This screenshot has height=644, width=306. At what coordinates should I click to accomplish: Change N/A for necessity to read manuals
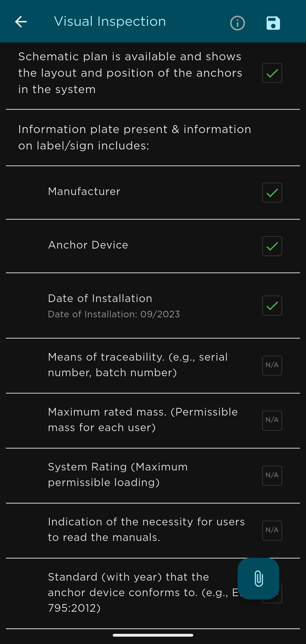click(x=272, y=530)
